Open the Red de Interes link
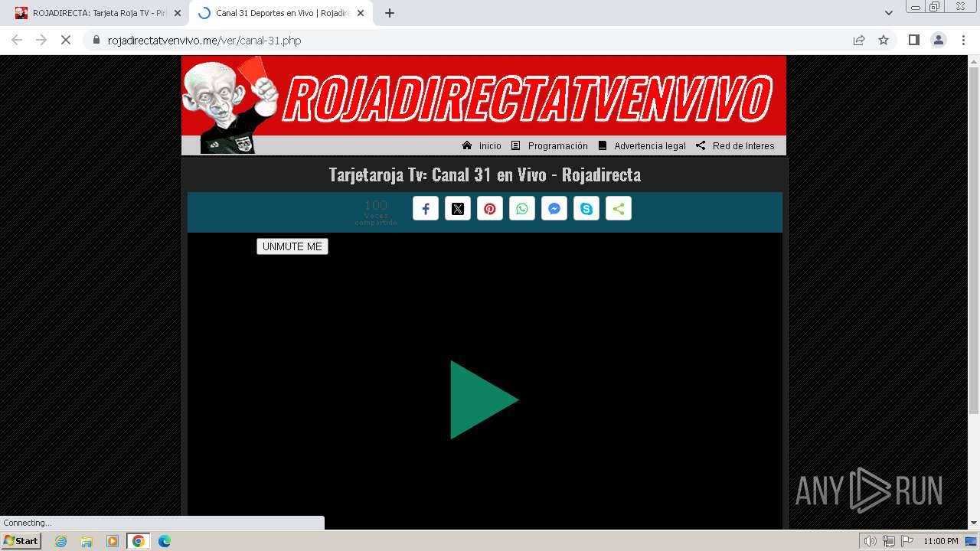 tap(735, 145)
